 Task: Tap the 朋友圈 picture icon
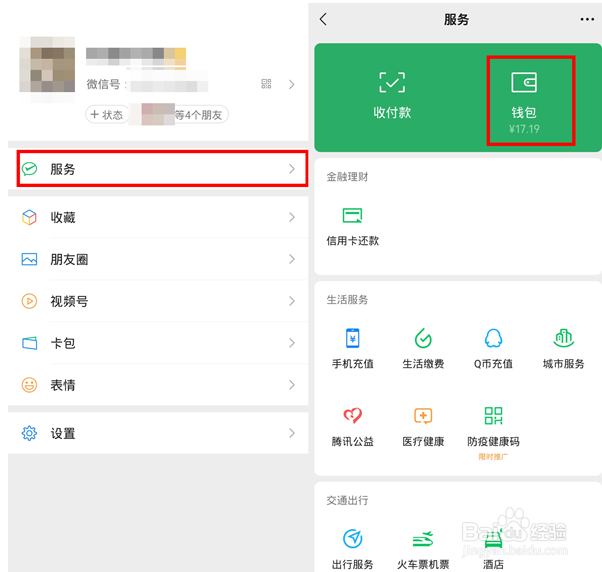[x=30, y=260]
